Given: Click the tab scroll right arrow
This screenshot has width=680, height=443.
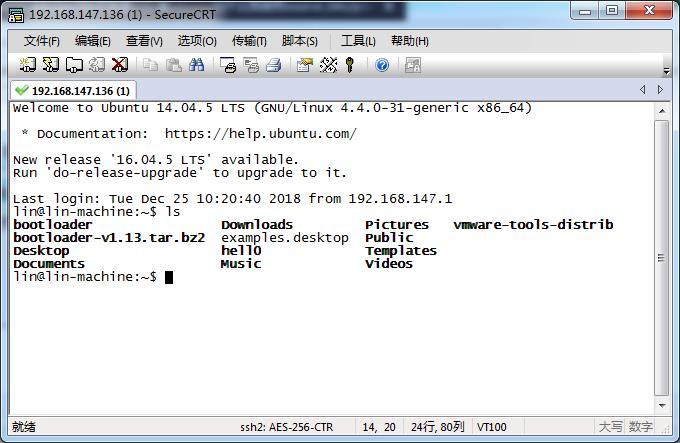Looking at the screenshot, I should click(x=660, y=89).
